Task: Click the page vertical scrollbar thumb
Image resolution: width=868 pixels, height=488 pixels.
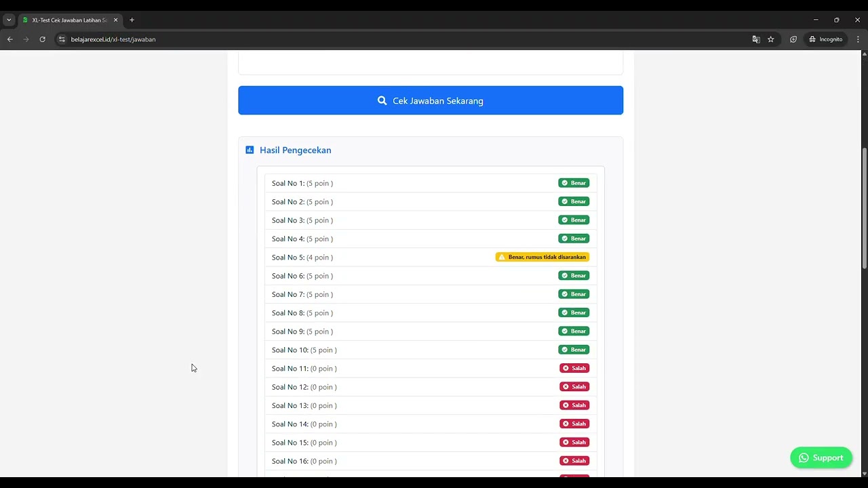Action: 864,207
